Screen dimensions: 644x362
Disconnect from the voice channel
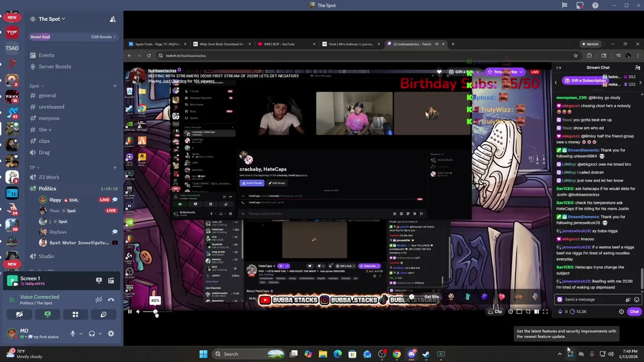(x=111, y=300)
